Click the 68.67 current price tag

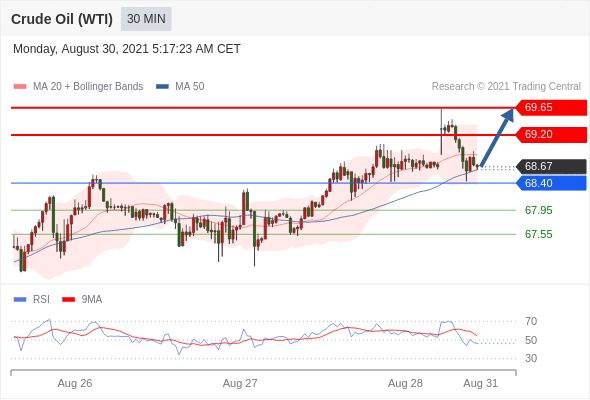point(551,166)
